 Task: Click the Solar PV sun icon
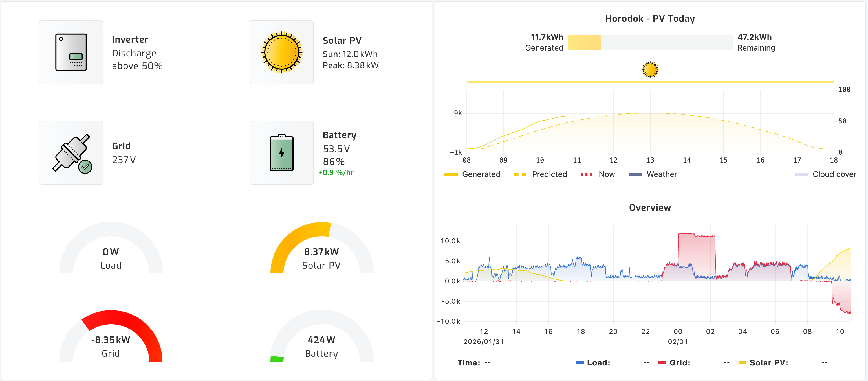[281, 52]
